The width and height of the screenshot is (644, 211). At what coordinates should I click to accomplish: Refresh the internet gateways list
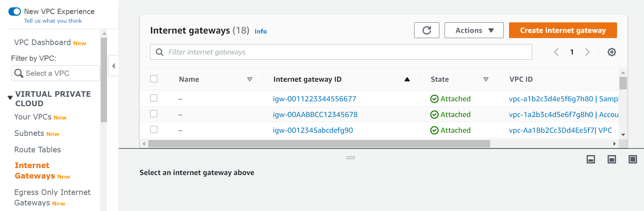point(426,30)
